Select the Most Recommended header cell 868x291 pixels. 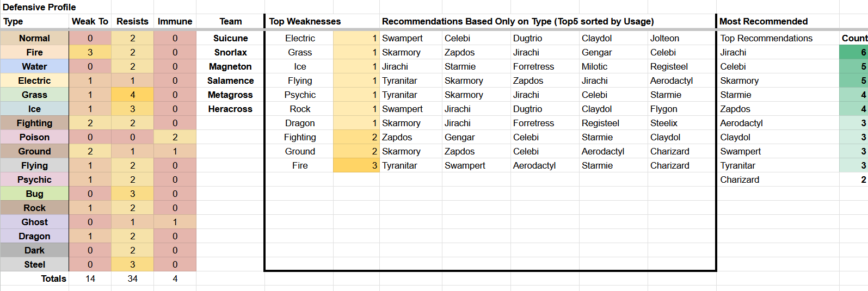[x=763, y=21]
